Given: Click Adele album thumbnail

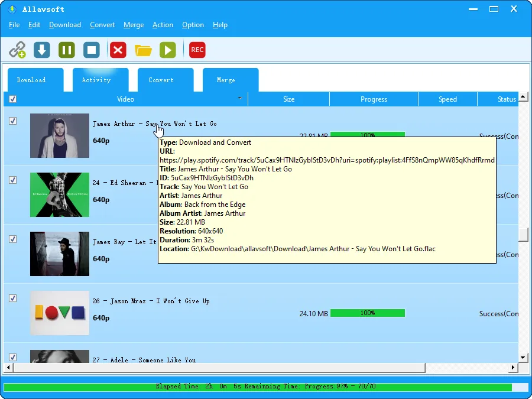Looking at the screenshot, I should coord(60,356).
